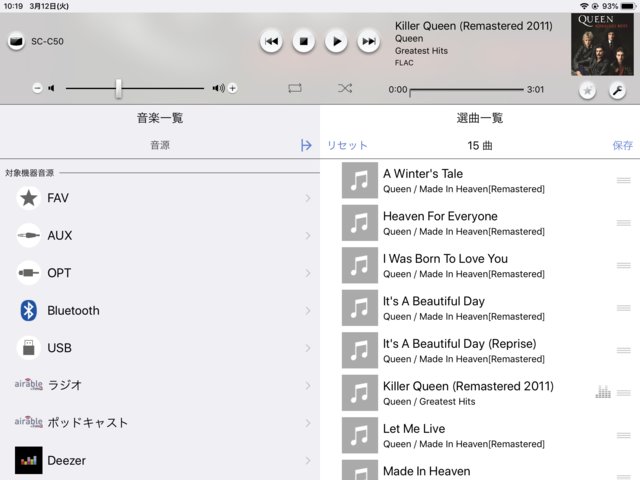Viewport: 640px width, 480px height.
Task: Open Deezer service icon
Action: point(29,460)
